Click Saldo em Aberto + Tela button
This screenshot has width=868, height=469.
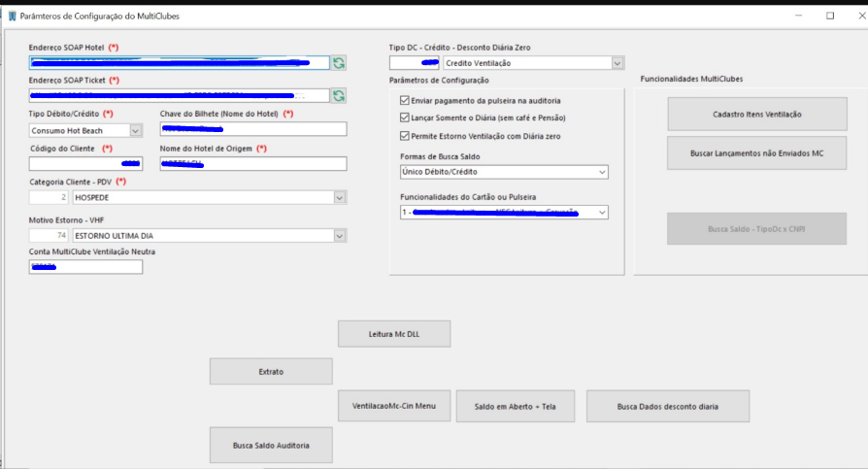pyautogui.click(x=516, y=407)
